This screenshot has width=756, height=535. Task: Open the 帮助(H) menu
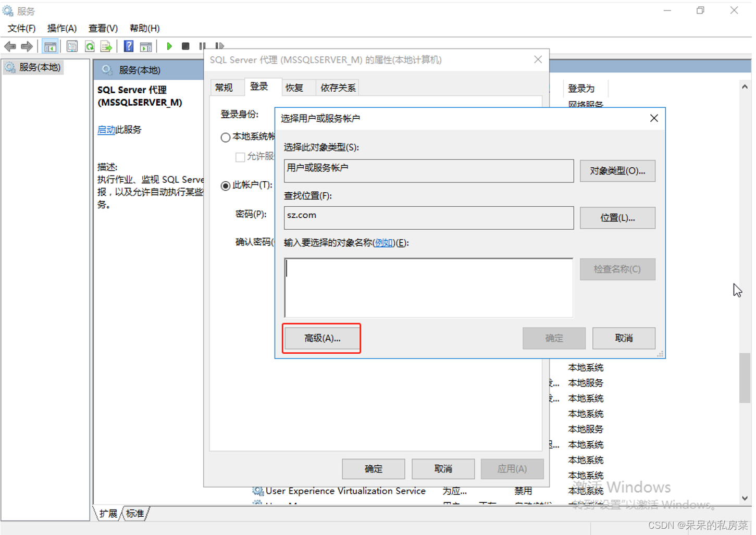click(x=144, y=28)
